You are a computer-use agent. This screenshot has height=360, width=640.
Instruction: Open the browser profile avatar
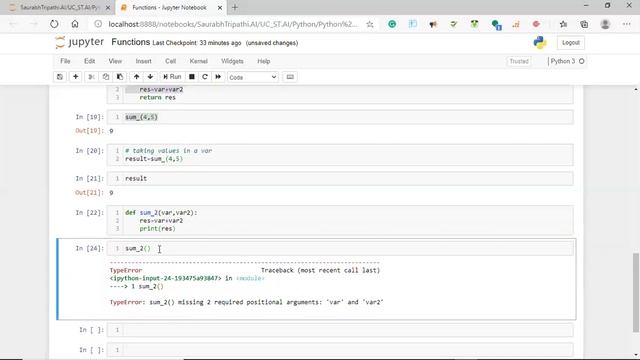coord(605,24)
